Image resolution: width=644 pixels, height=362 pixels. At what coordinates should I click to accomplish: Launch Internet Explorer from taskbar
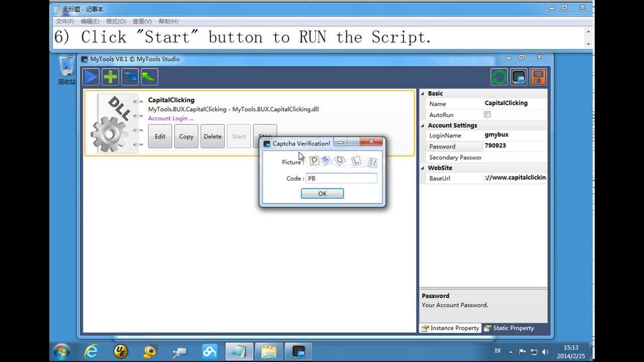[x=91, y=351]
